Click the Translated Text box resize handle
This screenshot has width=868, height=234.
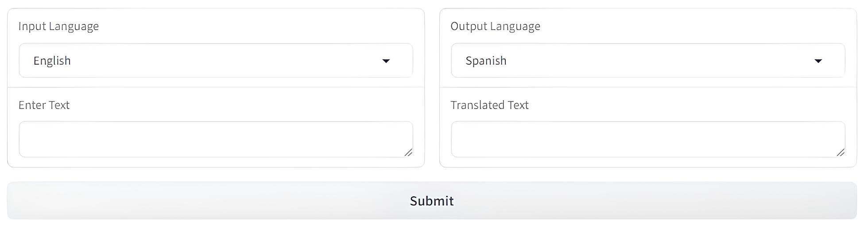click(x=841, y=152)
